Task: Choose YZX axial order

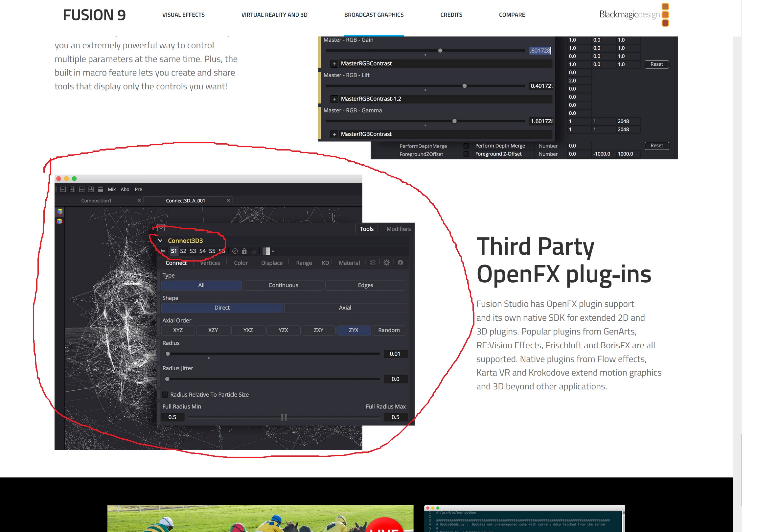Action: [283, 330]
